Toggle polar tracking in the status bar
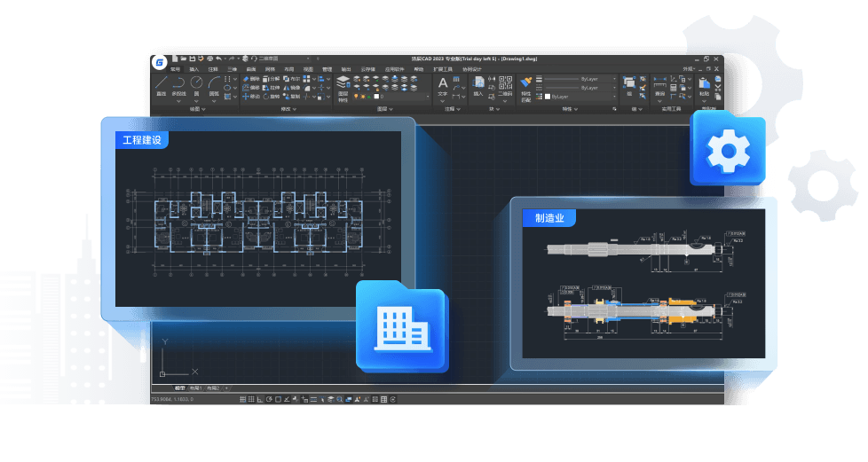Viewport: 868px width, 462px height. (x=269, y=399)
